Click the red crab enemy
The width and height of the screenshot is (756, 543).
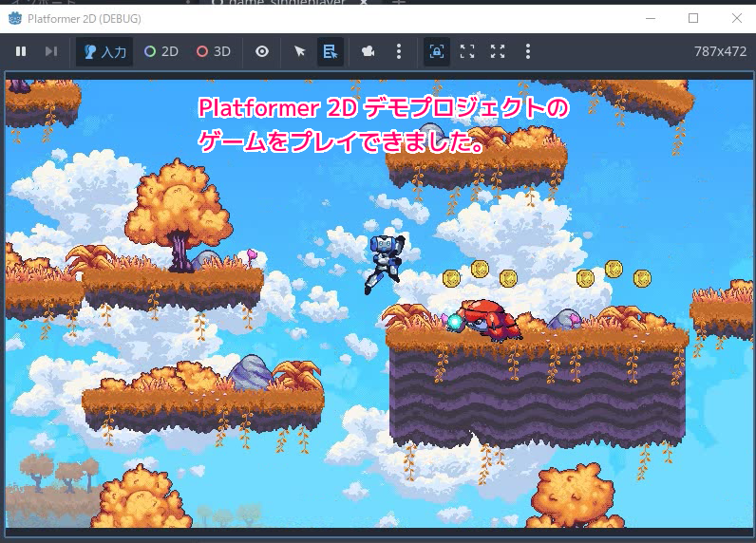[484, 320]
